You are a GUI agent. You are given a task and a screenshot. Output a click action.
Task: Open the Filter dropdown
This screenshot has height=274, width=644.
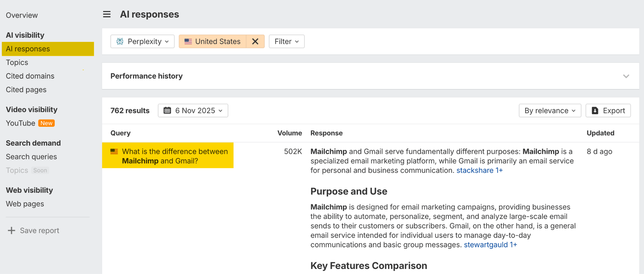[286, 42]
